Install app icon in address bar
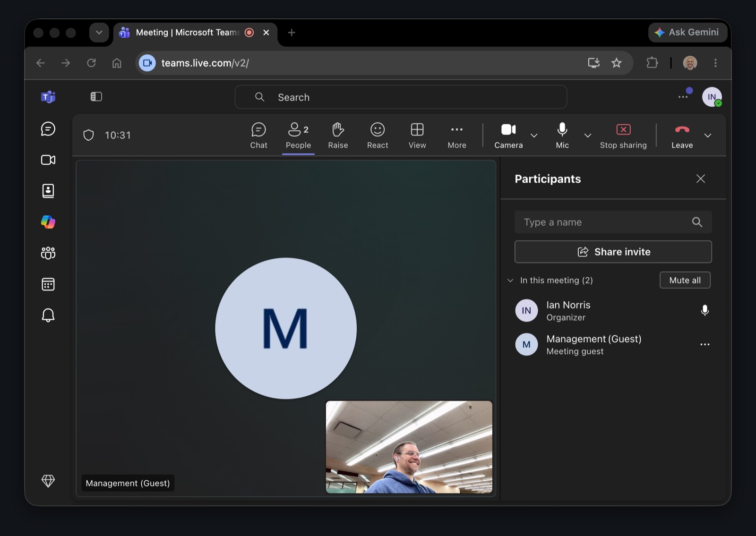This screenshot has height=536, width=756. [x=593, y=63]
